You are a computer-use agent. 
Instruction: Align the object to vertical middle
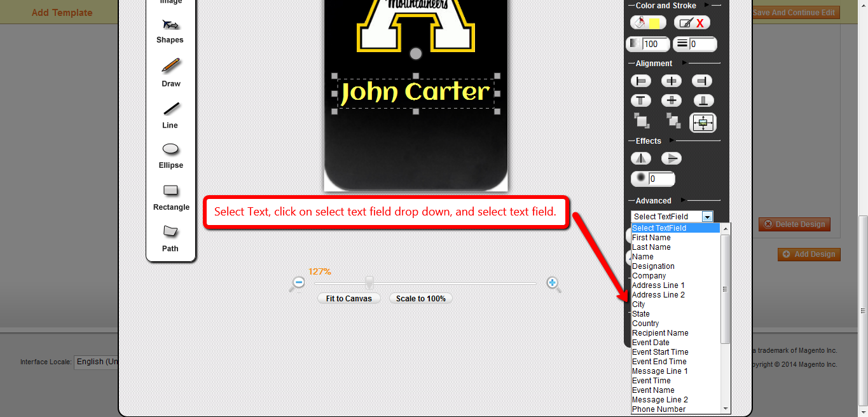pyautogui.click(x=672, y=100)
